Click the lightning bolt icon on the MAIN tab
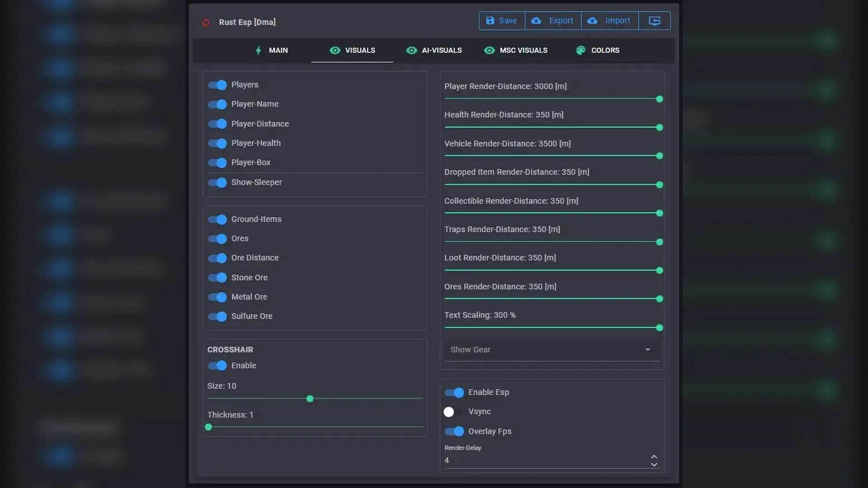 click(x=259, y=51)
